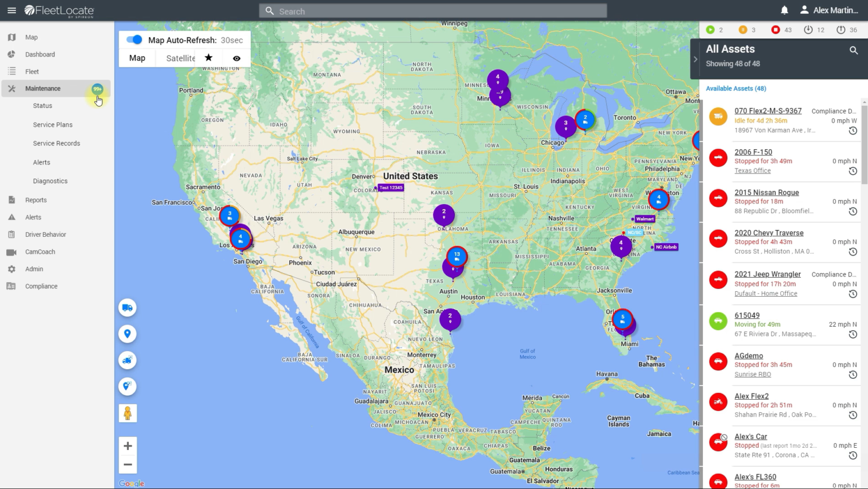Screen dimensions: 868x489
Task: Click the truck assets map layer button
Action: 127,308
